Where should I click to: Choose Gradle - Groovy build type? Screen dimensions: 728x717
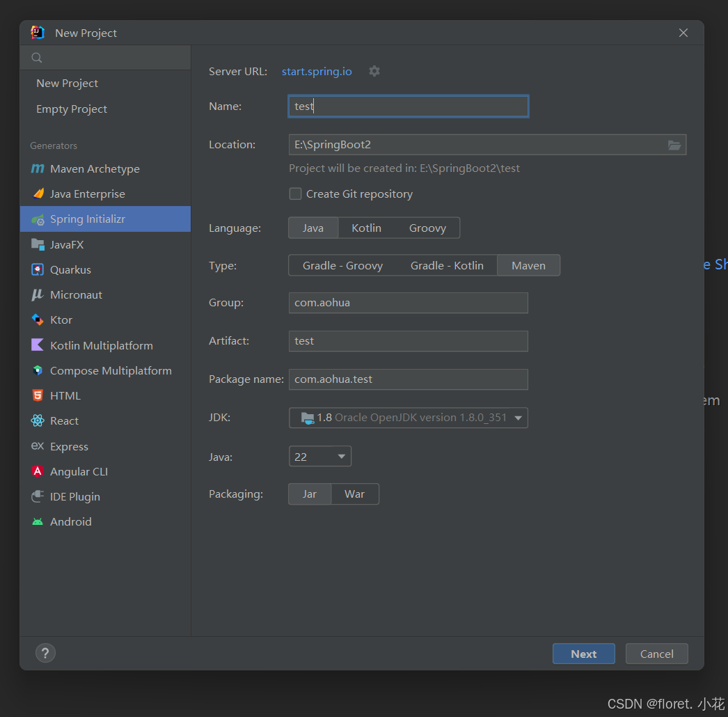(x=342, y=266)
